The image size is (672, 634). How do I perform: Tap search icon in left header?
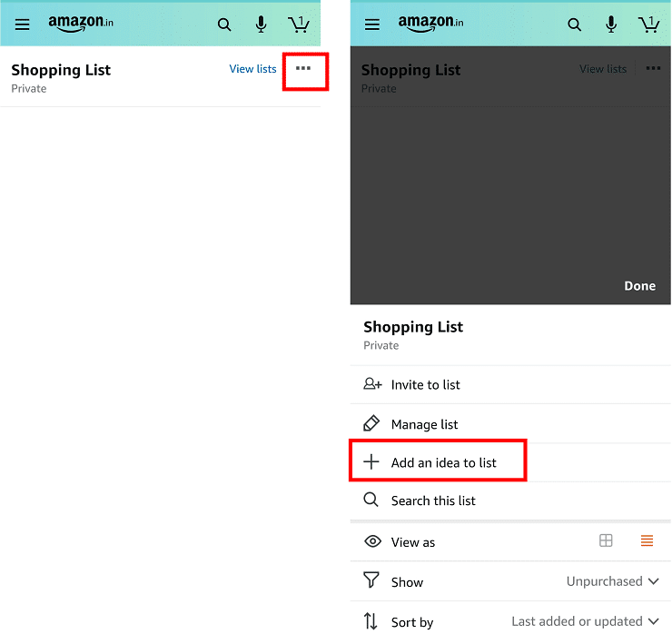224,25
